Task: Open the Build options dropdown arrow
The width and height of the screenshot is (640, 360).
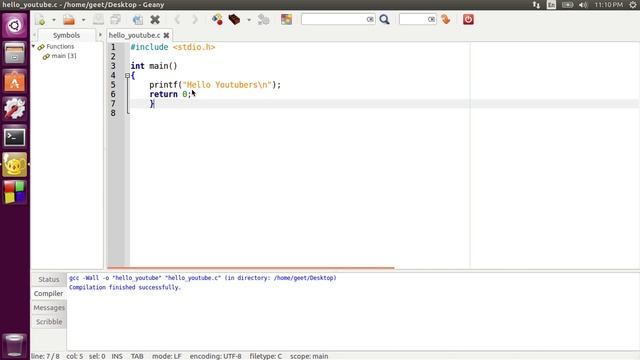Action: [x=249, y=20]
